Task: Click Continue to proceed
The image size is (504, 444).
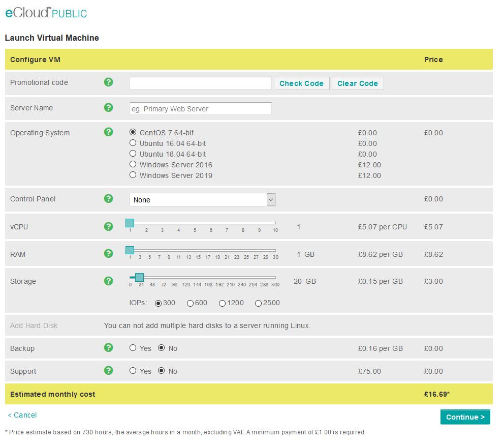Action: coord(465,417)
